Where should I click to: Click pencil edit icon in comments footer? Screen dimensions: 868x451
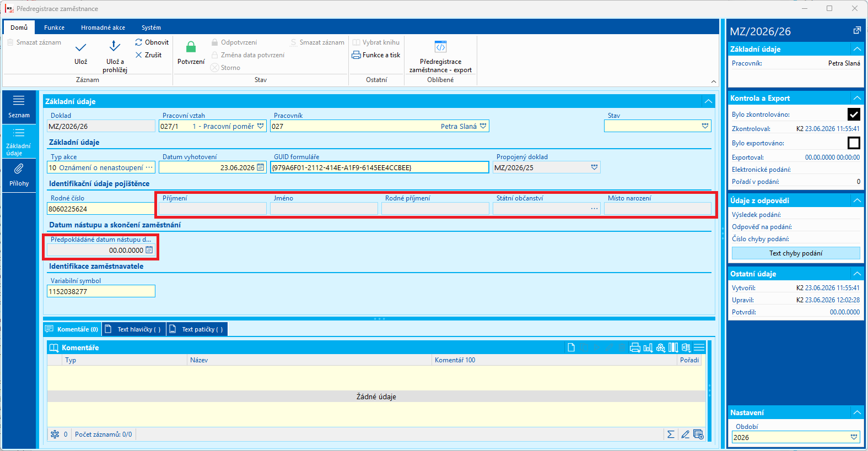point(685,434)
